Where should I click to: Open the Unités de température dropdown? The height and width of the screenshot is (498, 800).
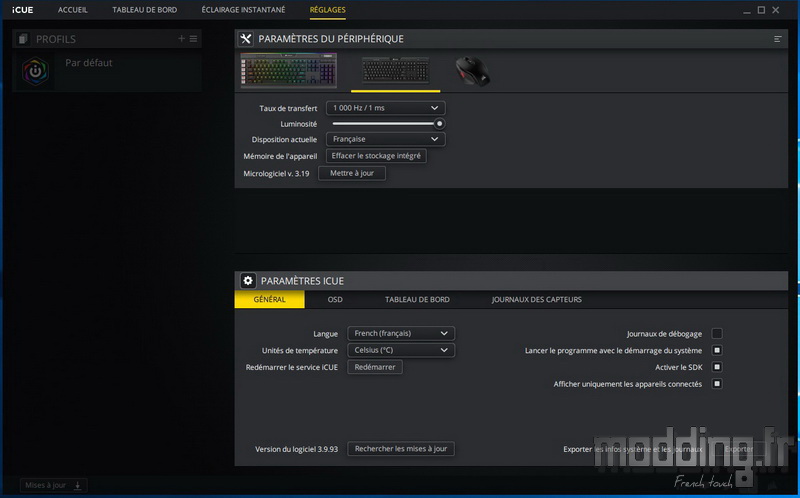tap(401, 350)
